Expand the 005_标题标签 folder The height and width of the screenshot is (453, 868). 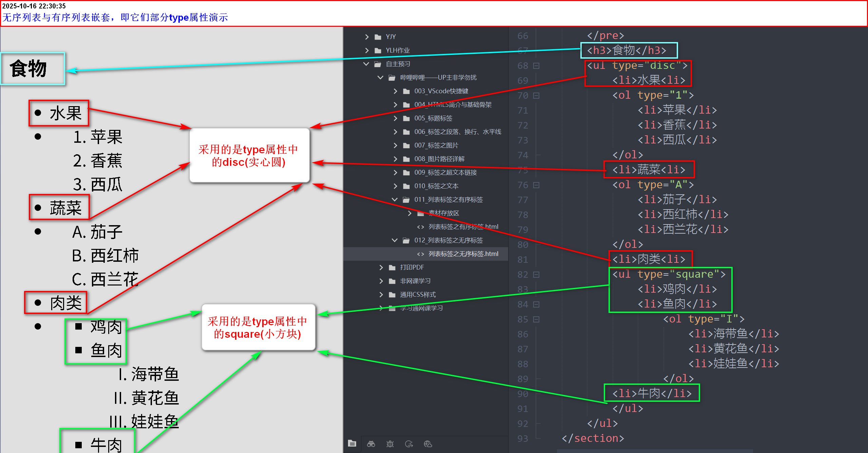[395, 118]
